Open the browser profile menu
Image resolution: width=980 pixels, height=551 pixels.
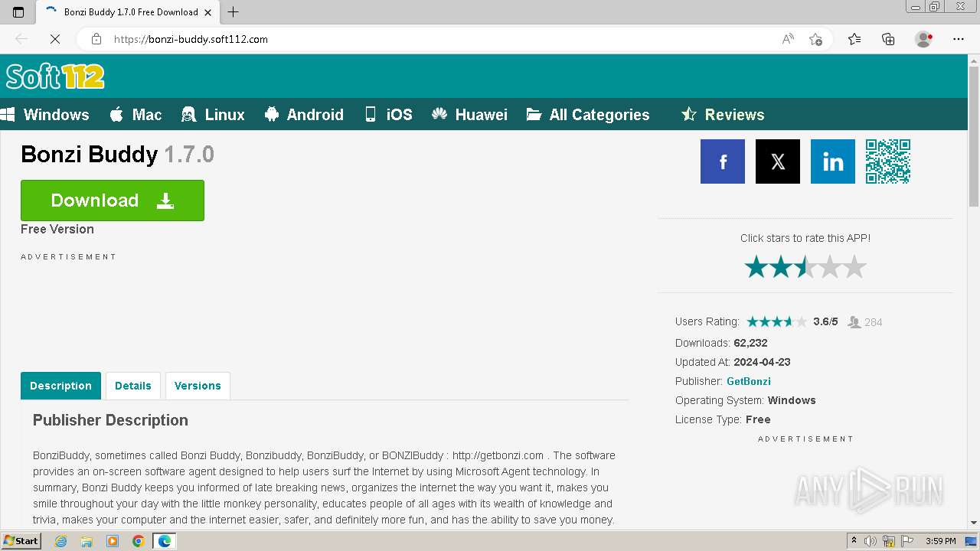coord(924,39)
